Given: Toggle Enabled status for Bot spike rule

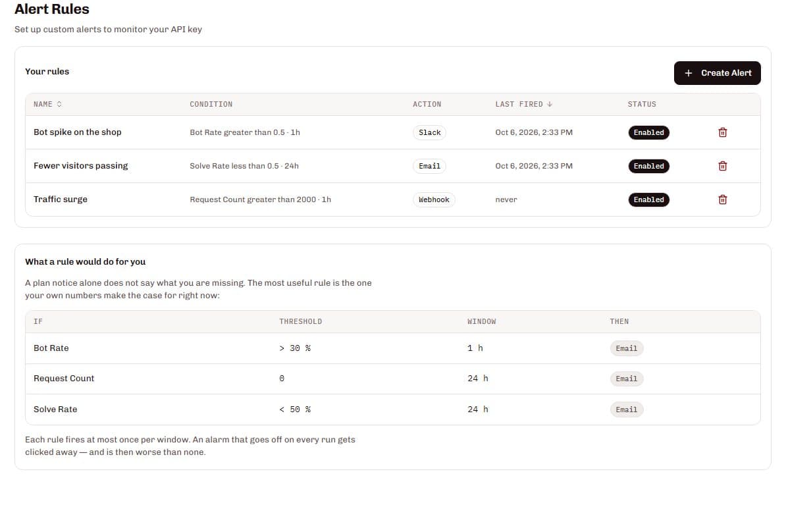Looking at the screenshot, I should point(648,132).
